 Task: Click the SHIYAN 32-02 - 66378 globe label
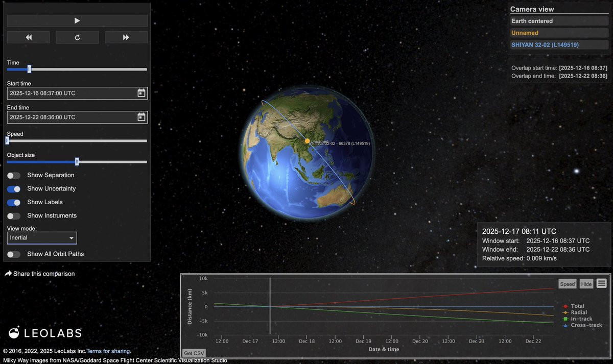point(340,144)
